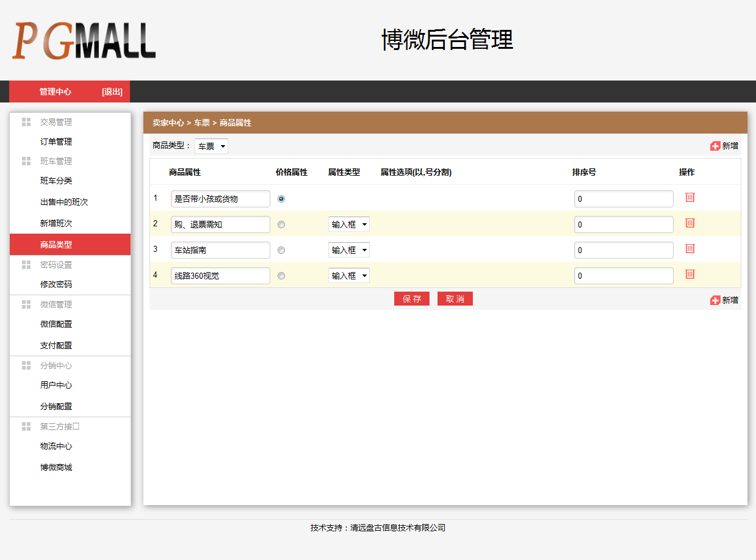756x560 pixels.
Task: Click the 保存 button
Action: (x=412, y=298)
